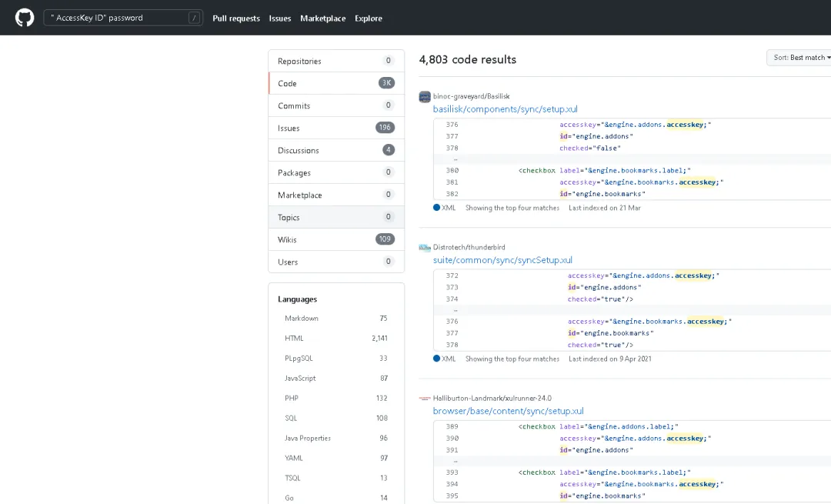This screenshot has width=831, height=504.
Task: Click the XML language dot under Basilisk result
Action: [437, 208]
